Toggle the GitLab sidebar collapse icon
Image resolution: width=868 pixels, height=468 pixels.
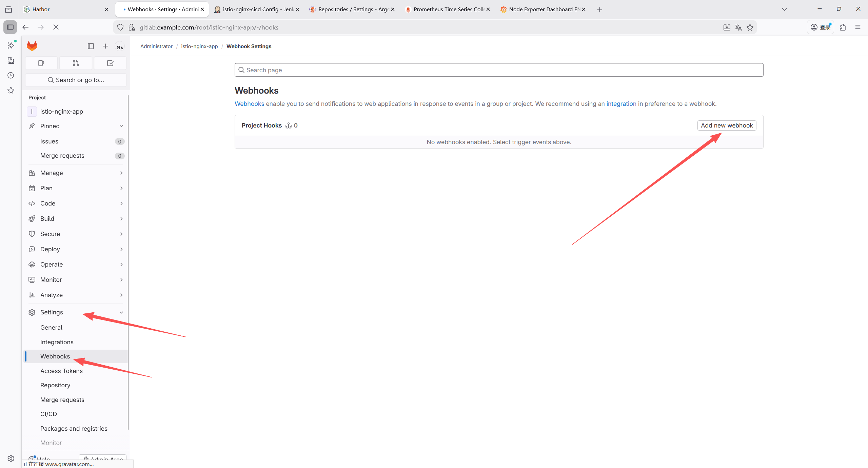(91, 46)
